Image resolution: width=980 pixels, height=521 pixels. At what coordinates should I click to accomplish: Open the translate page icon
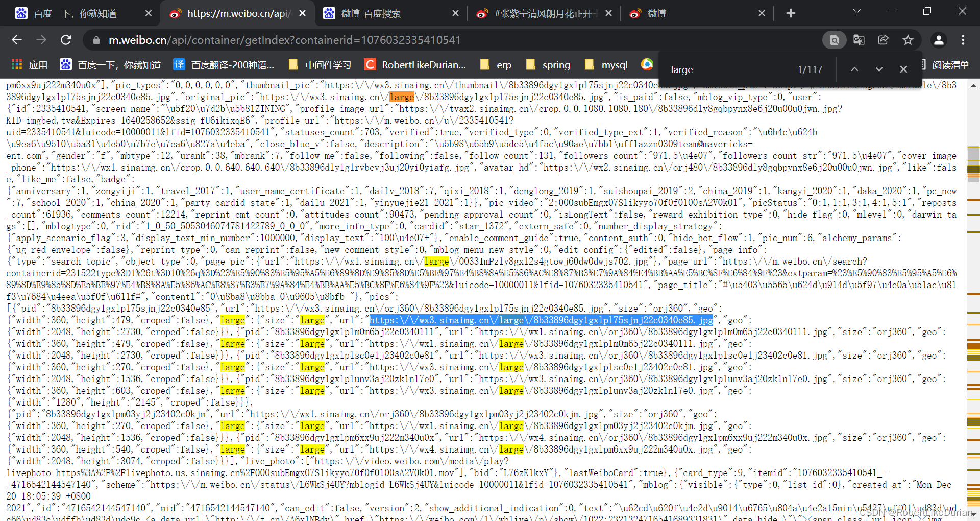pyautogui.click(x=859, y=40)
